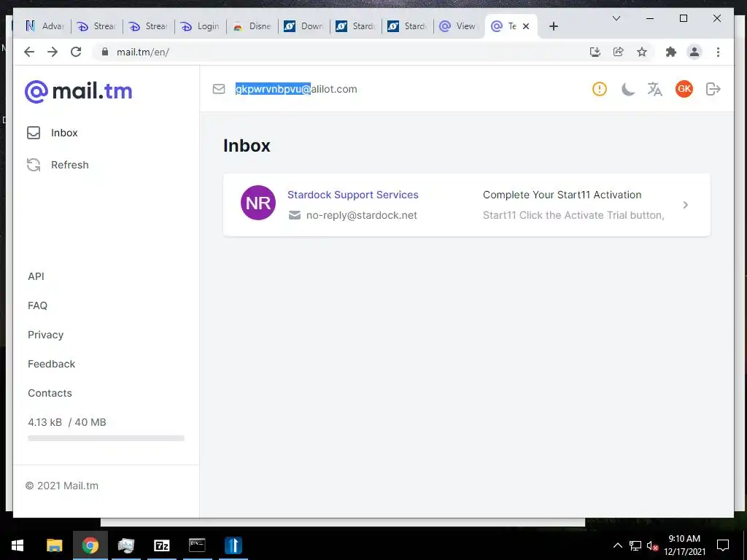The height and width of the screenshot is (560, 747).
Task: Click the lock site-info icon
Action: [105, 52]
